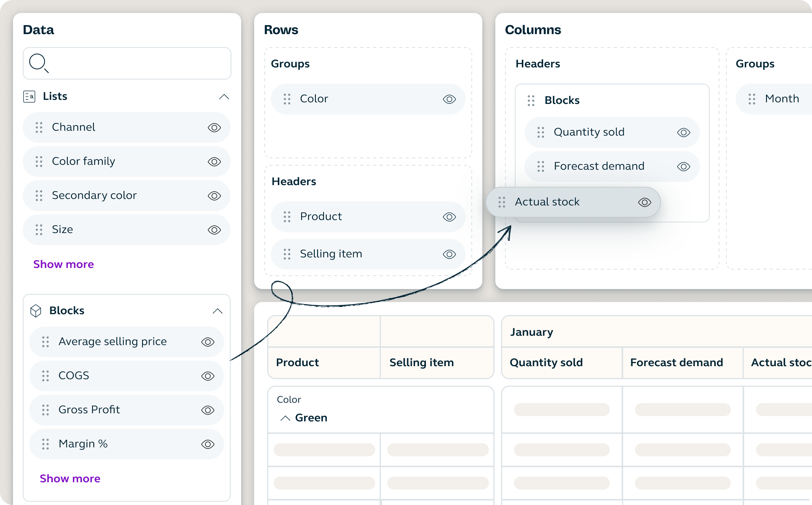Screen dimensions: 812x505
Task: Click the search magnifier icon in Data panel
Action: point(39,63)
